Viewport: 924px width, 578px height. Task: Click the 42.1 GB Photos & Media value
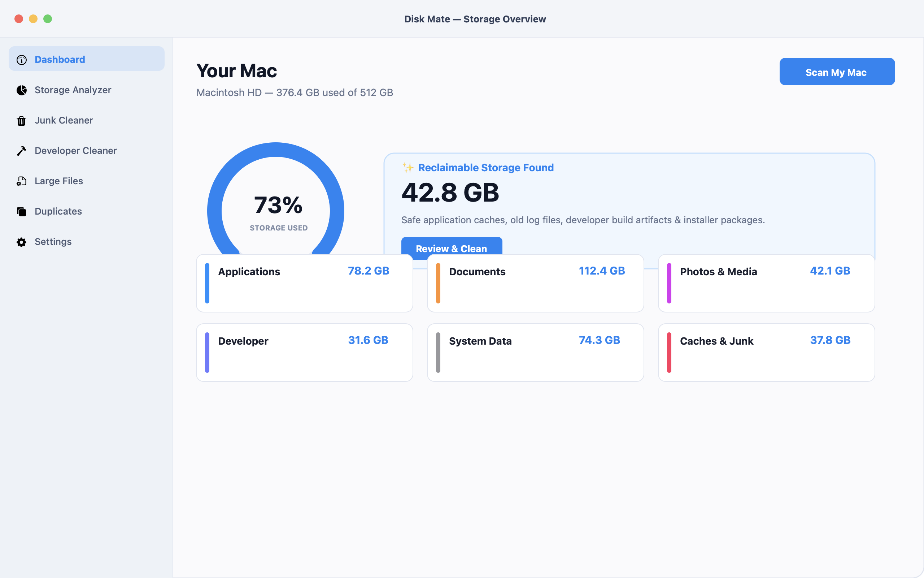tap(830, 271)
